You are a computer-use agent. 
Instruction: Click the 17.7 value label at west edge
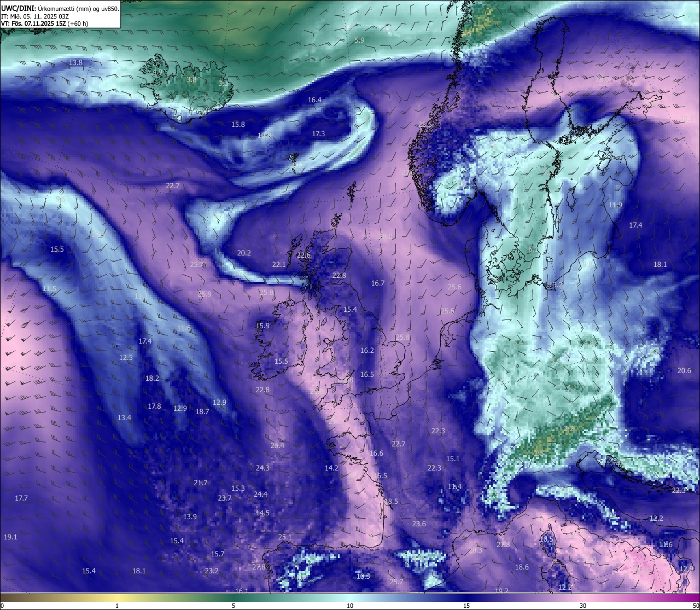21,498
